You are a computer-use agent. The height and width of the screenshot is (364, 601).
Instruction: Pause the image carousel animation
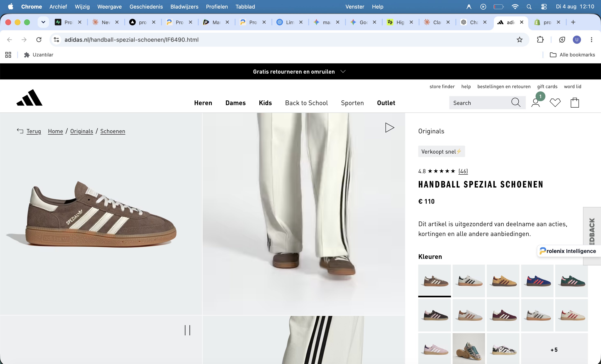pos(187,330)
